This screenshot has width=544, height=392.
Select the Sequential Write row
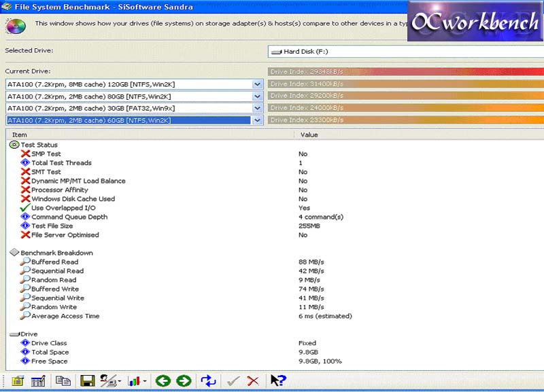click(x=275, y=298)
